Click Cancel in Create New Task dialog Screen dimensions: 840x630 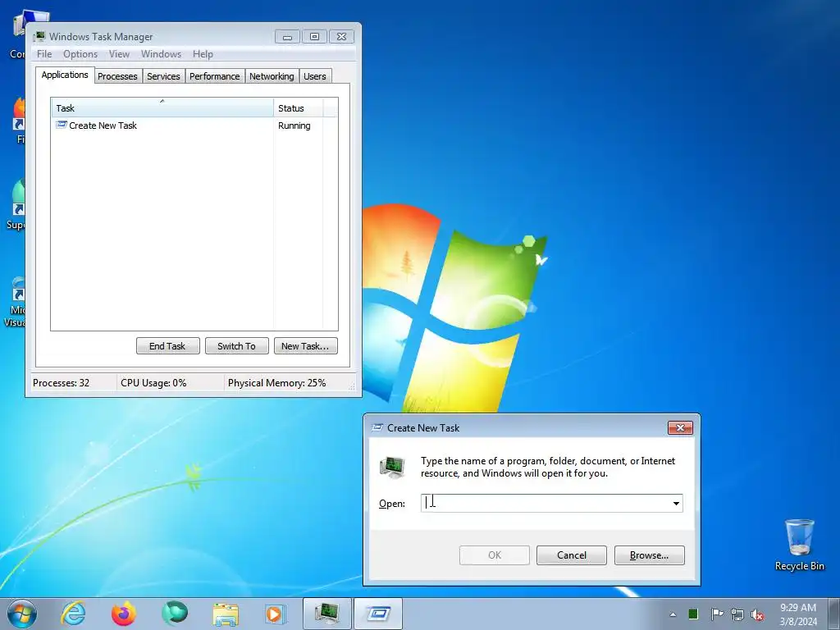point(572,555)
